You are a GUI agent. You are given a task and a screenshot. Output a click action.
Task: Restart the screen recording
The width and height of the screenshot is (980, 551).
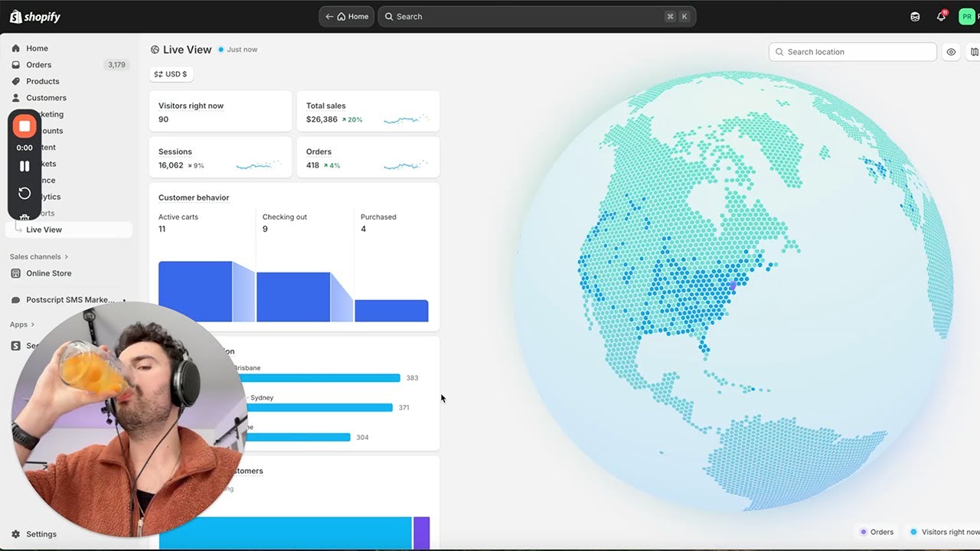tap(24, 193)
